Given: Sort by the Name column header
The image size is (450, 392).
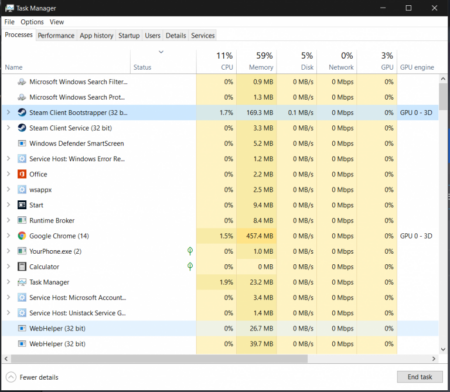Looking at the screenshot, I should pyautogui.click(x=66, y=61).
